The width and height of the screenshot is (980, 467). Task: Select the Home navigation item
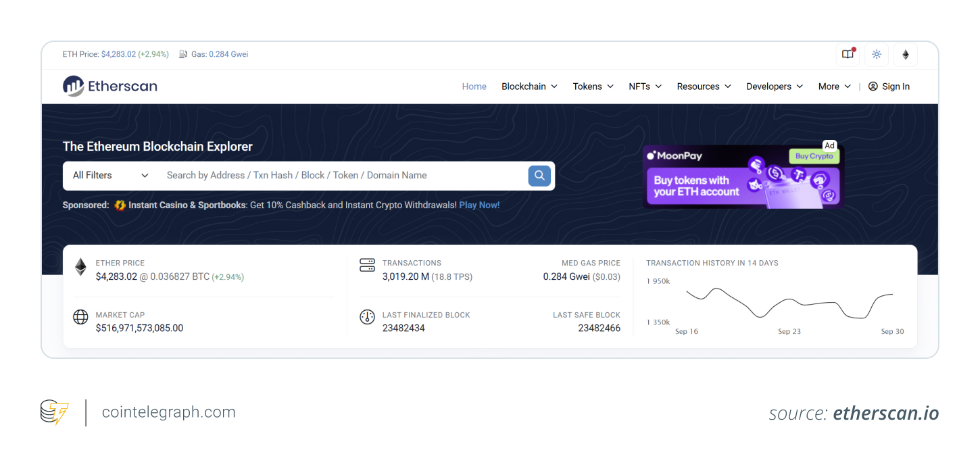474,87
